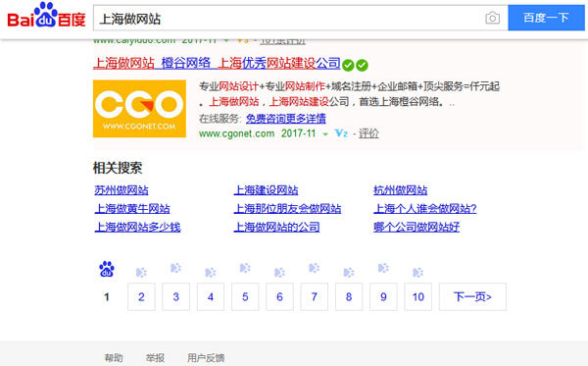The height and width of the screenshot is (366, 588).
Task: Open the Baidu logo homepage
Action: point(46,16)
